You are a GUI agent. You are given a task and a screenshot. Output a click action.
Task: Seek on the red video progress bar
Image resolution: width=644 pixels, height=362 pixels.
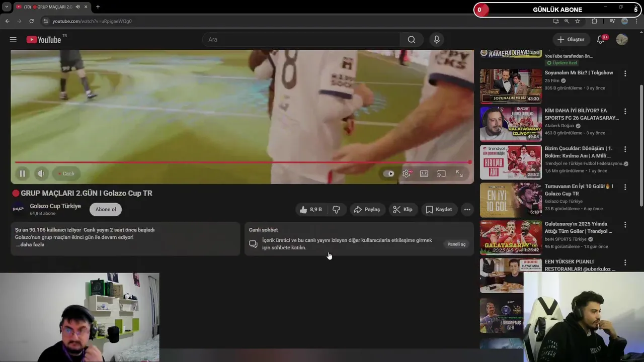tap(242, 162)
